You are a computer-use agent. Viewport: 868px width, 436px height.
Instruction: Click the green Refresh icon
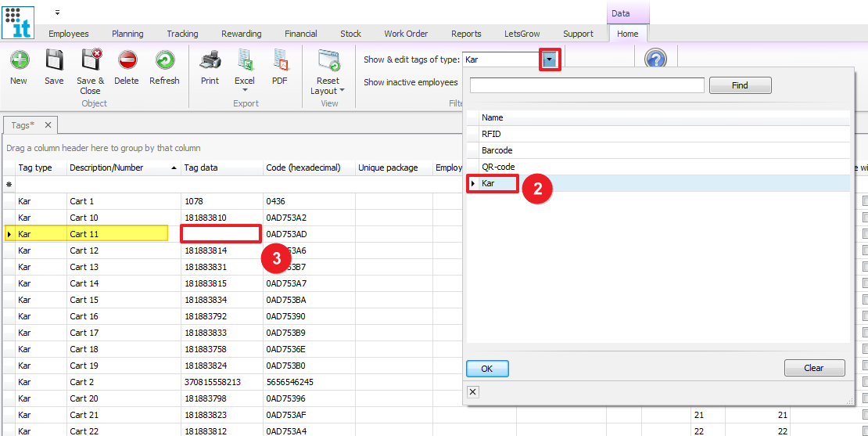(x=164, y=59)
